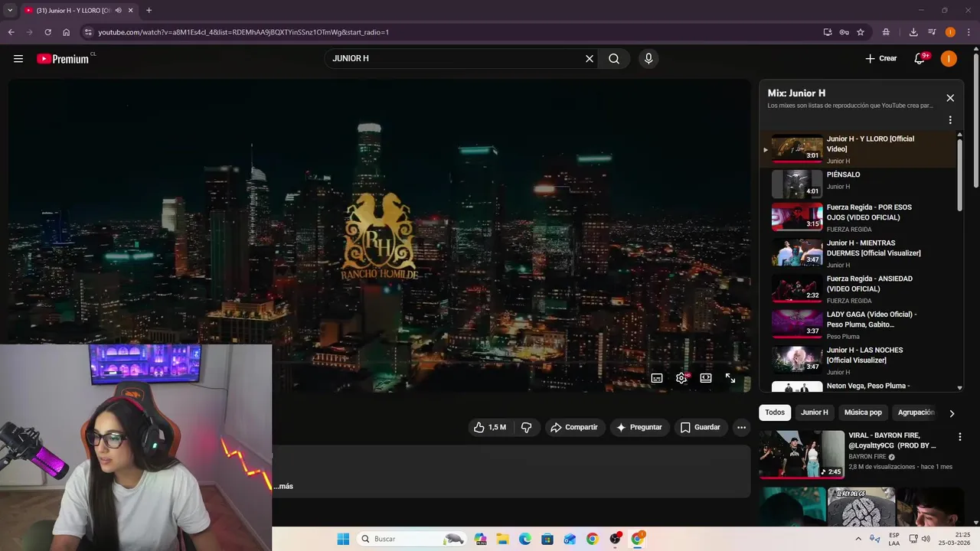Image resolution: width=980 pixels, height=551 pixels.
Task: Play LADY GAGA by Peso Pluma
Action: coord(859,325)
